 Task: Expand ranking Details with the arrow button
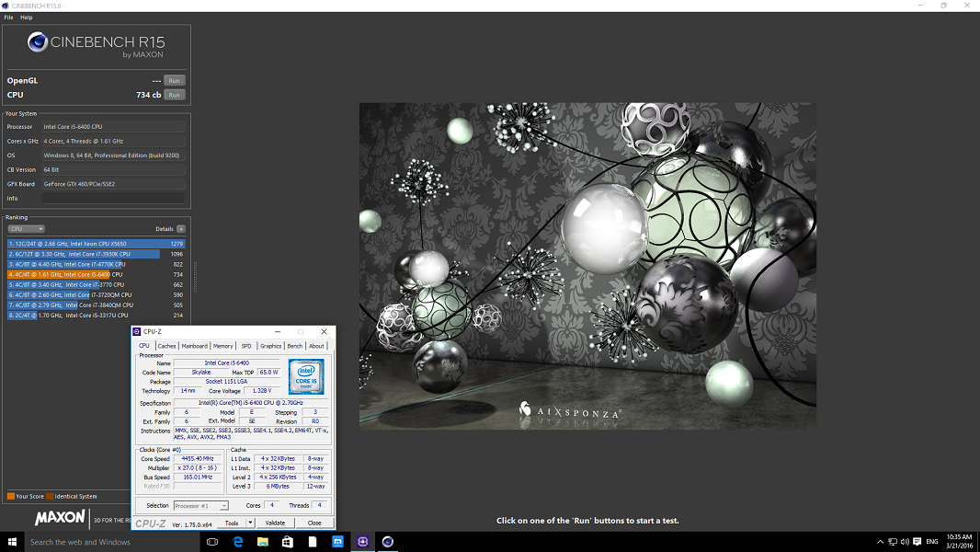[181, 229]
